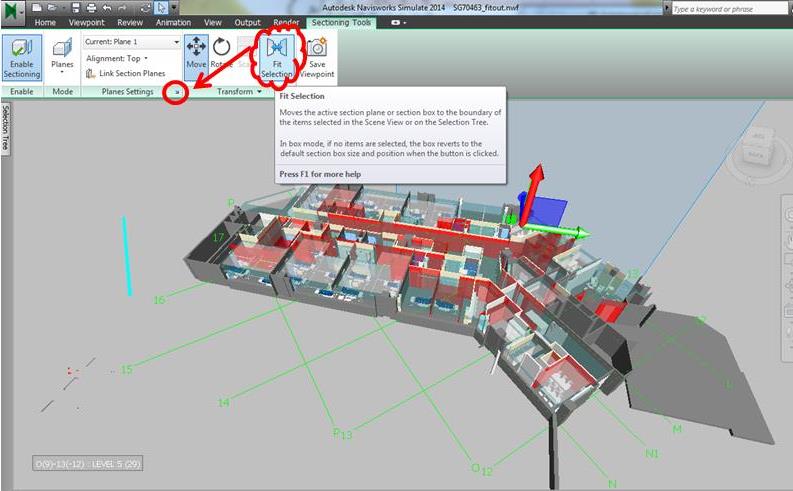
Task: Click the Refresh icon in quick access toolbar
Action: coord(145,8)
